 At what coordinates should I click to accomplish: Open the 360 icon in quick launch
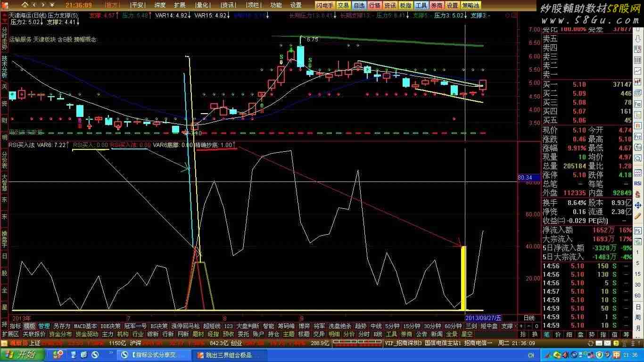tap(58, 354)
